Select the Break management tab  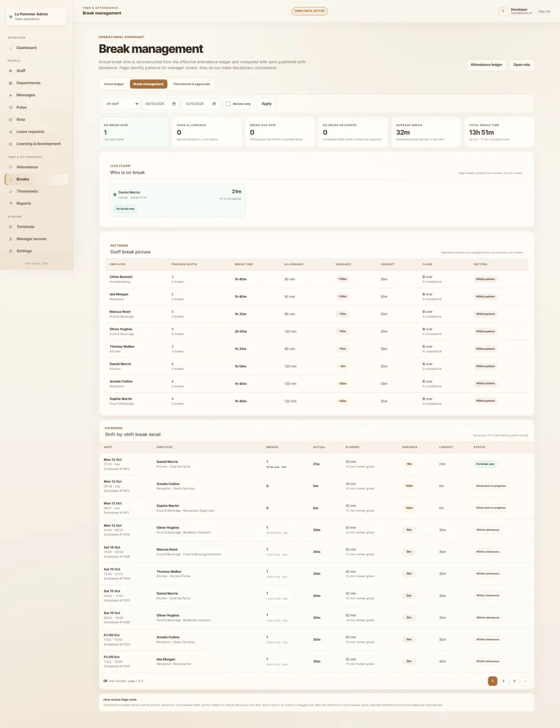[x=148, y=84]
